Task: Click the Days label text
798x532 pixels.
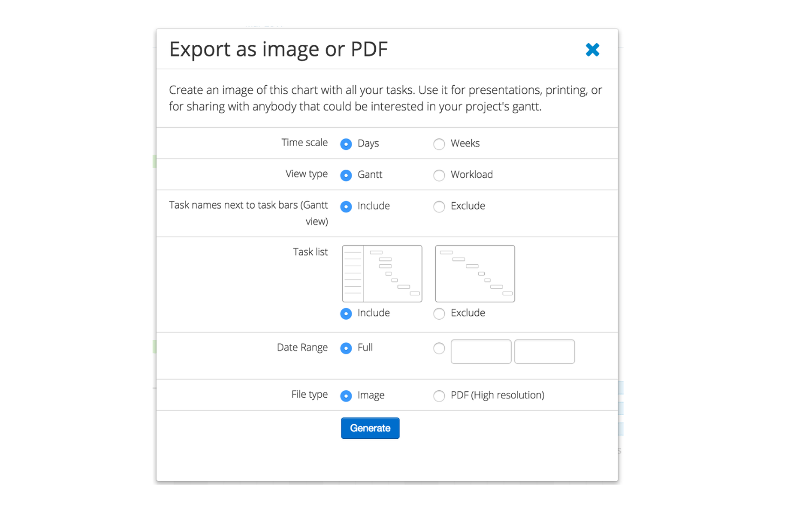Action: (368, 143)
